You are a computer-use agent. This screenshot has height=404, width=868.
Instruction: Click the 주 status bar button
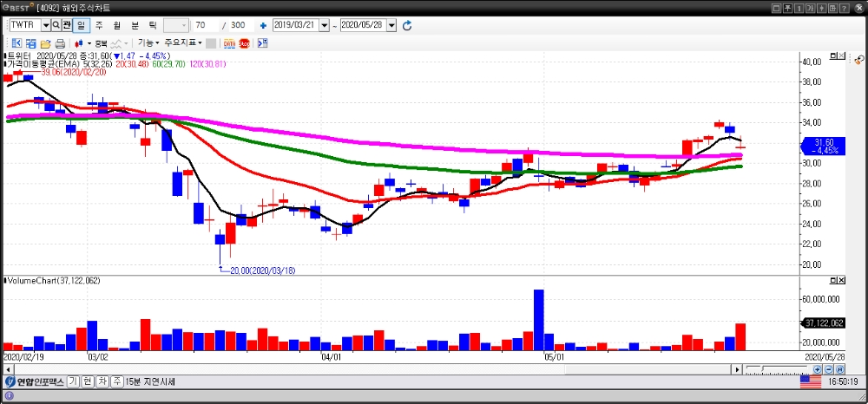(117, 381)
